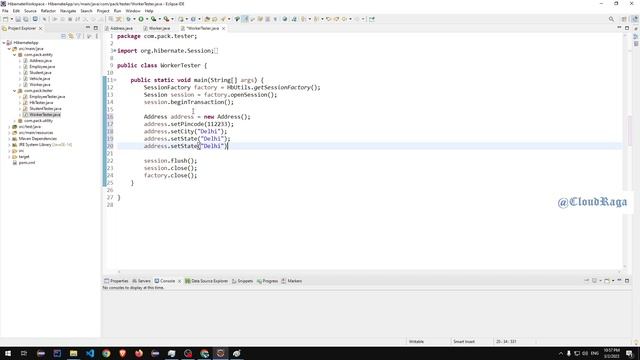This screenshot has width=640, height=360.
Task: Close the Console view tab
Action: click(179, 281)
